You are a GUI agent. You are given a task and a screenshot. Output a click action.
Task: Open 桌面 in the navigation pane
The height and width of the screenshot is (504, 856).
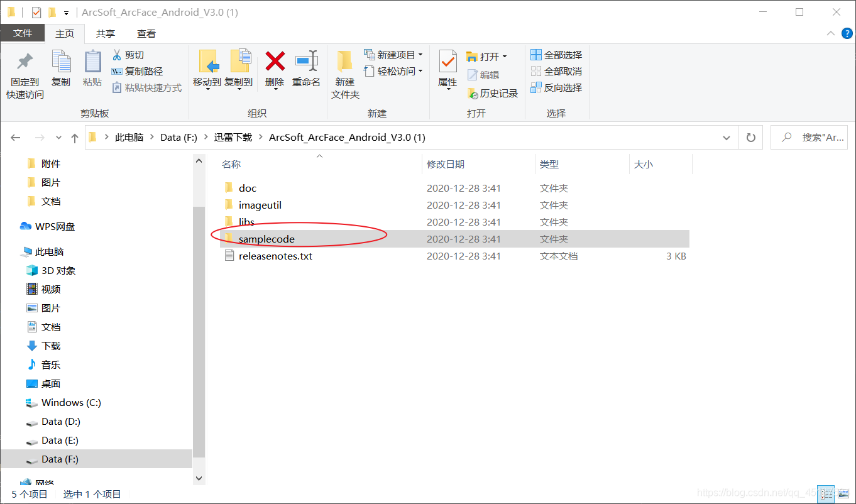pyautogui.click(x=43, y=383)
